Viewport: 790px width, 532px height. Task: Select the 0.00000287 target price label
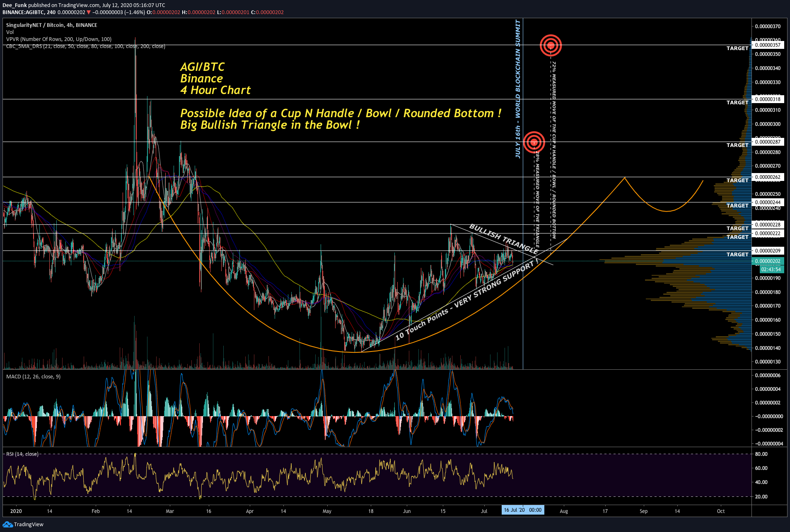[x=768, y=142]
